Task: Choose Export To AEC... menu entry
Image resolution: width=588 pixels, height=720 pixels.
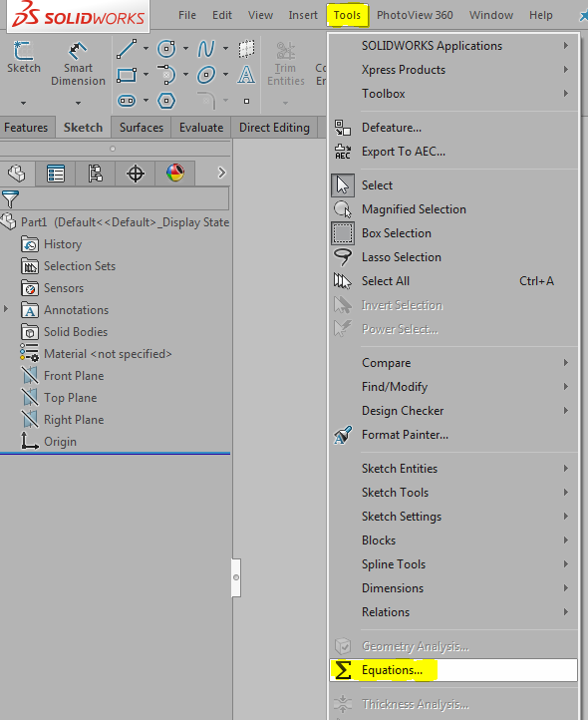Action: click(453, 152)
